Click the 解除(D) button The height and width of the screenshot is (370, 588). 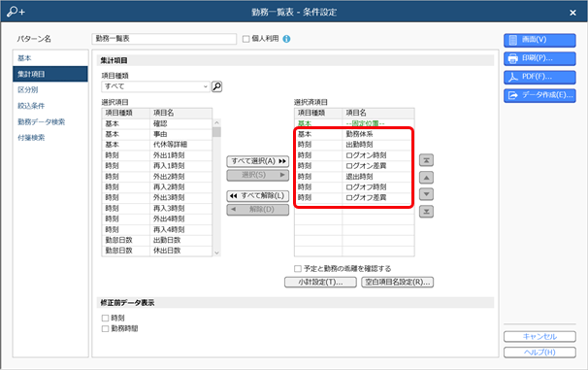(x=258, y=210)
